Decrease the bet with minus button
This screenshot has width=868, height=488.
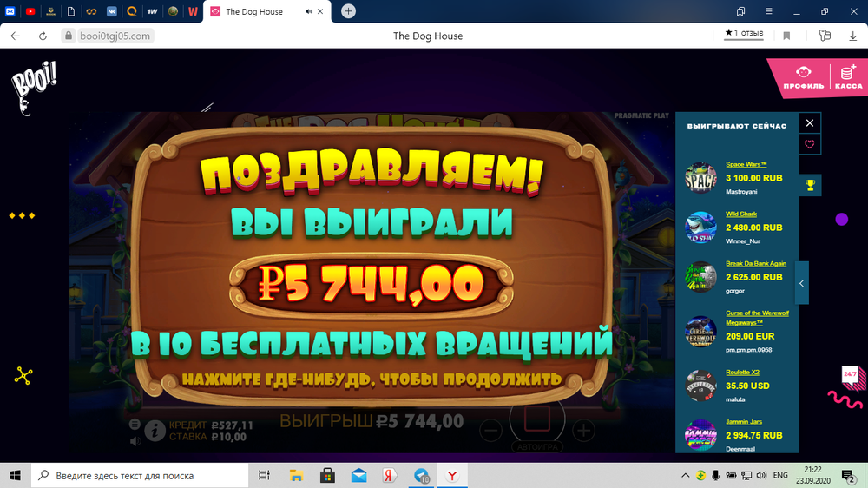pos(490,431)
